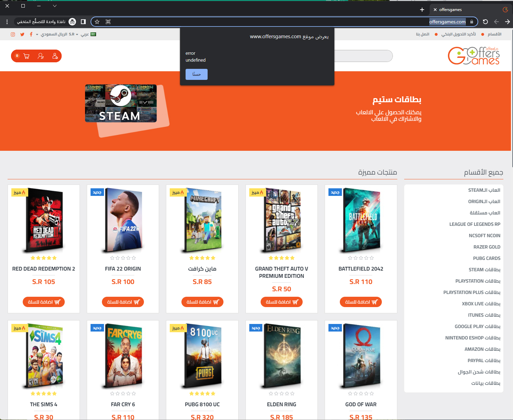Add Battlefield 2042 to cart

click(361, 302)
